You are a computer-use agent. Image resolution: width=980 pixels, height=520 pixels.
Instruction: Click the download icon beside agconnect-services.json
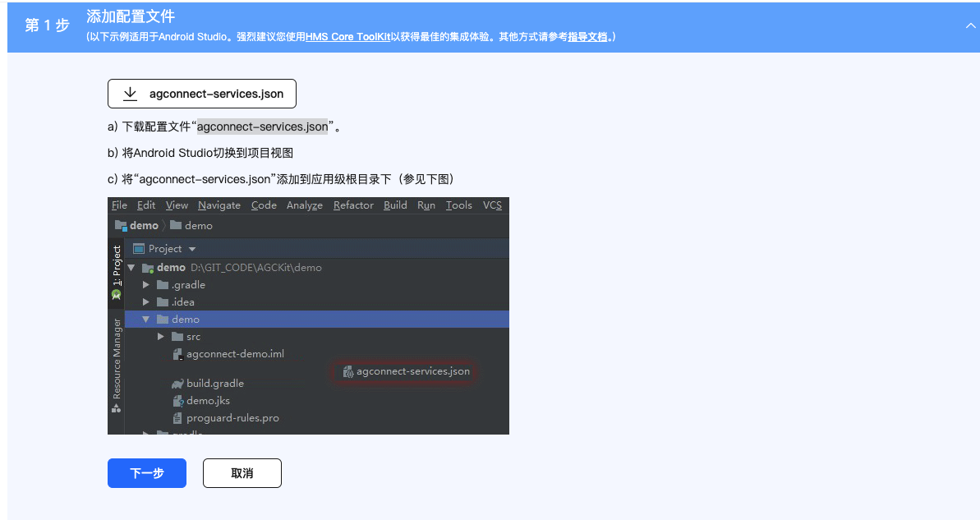pos(130,94)
